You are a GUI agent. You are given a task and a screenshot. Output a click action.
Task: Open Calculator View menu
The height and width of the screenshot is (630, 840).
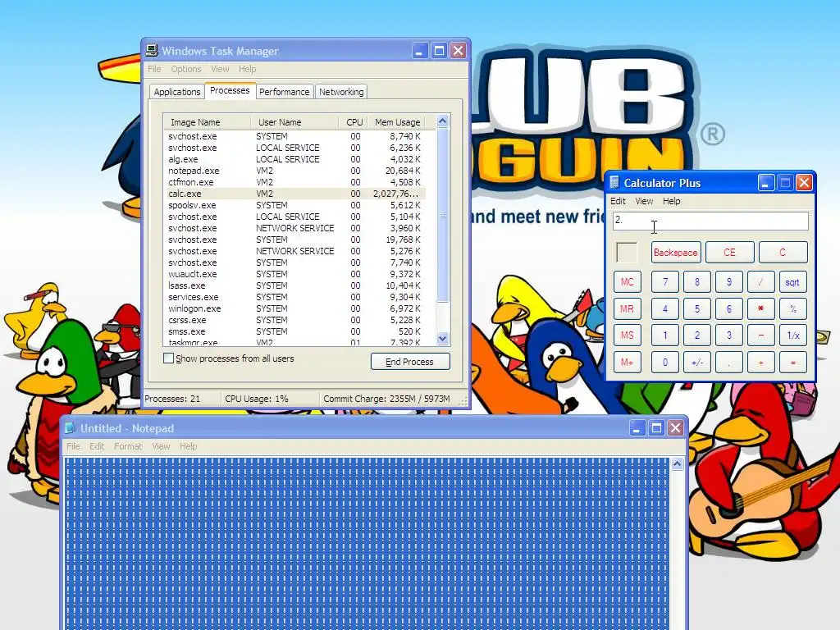pyautogui.click(x=644, y=201)
